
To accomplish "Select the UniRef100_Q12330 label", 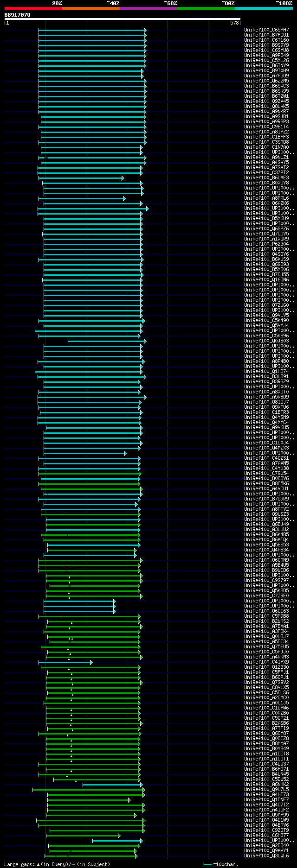I will [x=266, y=667].
